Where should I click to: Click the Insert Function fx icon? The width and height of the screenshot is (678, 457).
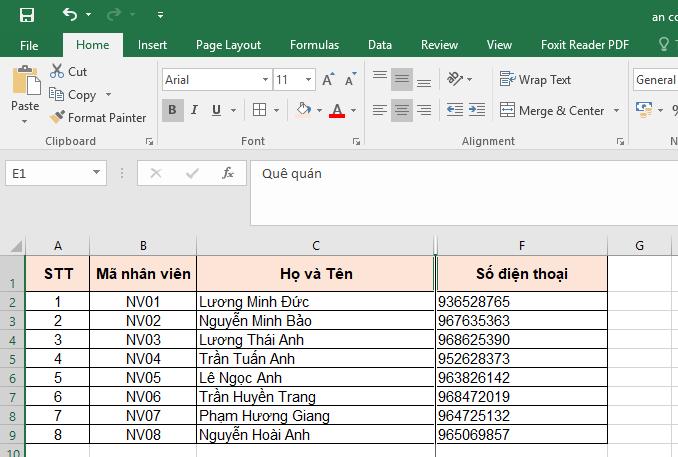(x=228, y=173)
